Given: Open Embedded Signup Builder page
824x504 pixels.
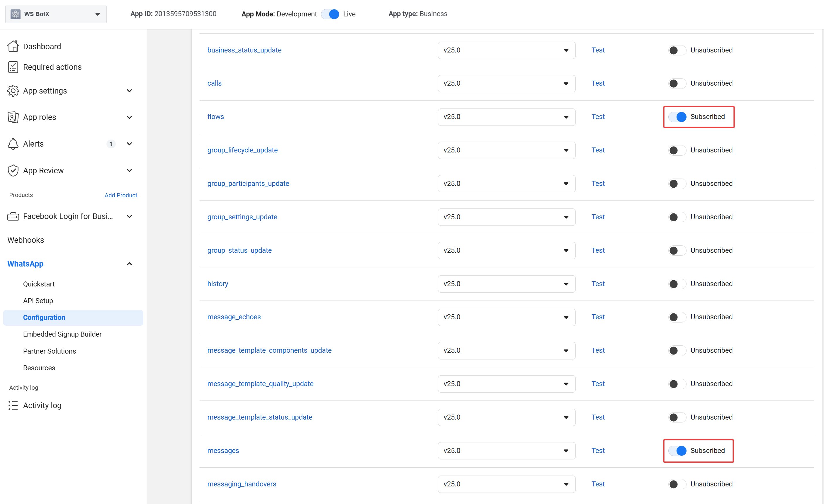Looking at the screenshot, I should pos(62,334).
